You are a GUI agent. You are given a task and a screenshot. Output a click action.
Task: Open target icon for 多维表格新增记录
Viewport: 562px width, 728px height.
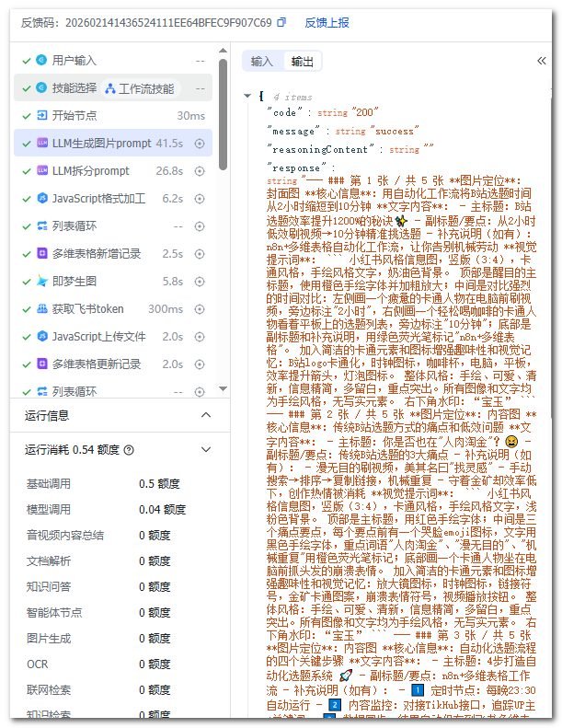click(x=200, y=254)
